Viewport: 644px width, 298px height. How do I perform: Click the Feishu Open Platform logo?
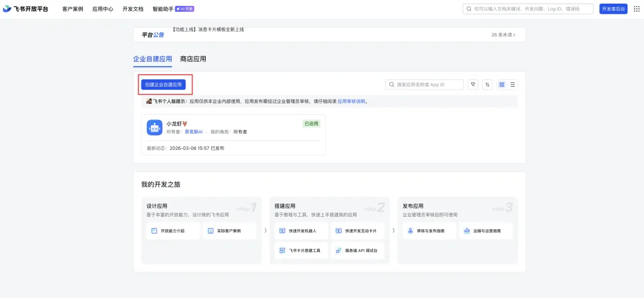coord(26,8)
